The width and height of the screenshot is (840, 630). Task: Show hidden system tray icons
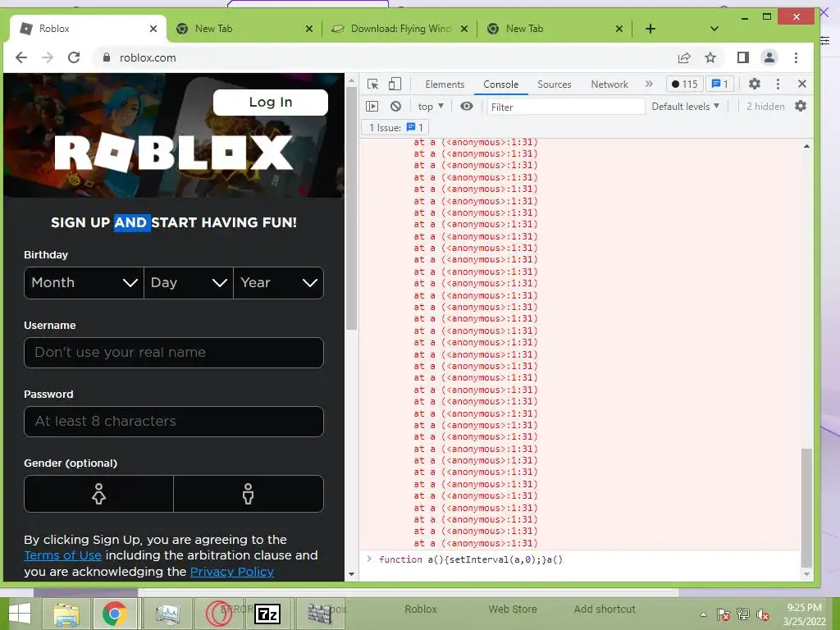(703, 614)
